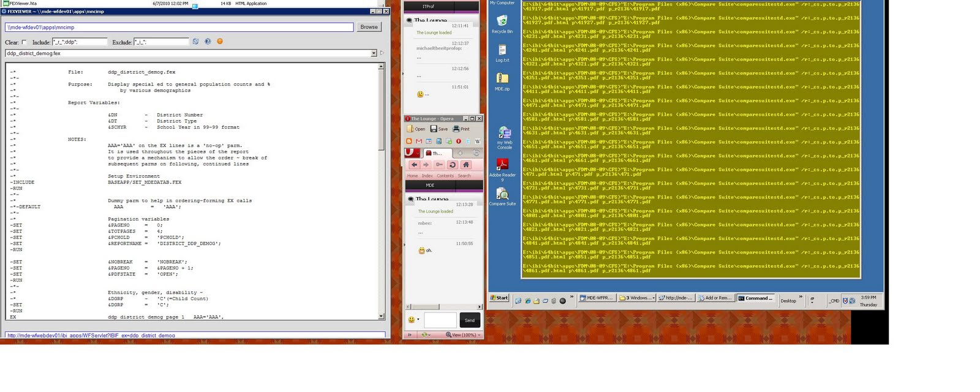Open the smiley emoticon picker in the chat
Image resolution: width=980 pixels, height=392 pixels.
[x=413, y=320]
